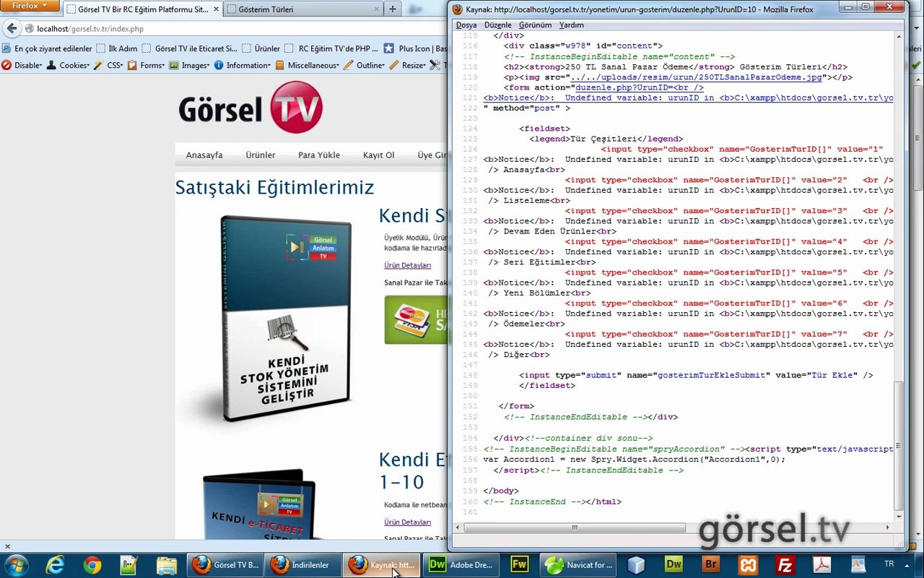Open Adobe Acrobat from the taskbar

coord(822,564)
